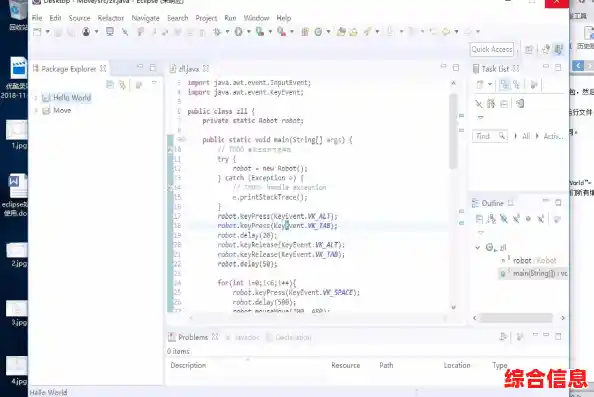Image resolution: width=594 pixels, height=397 pixels.
Task: Click the Outline horizontal scrollbar
Action: (516, 318)
